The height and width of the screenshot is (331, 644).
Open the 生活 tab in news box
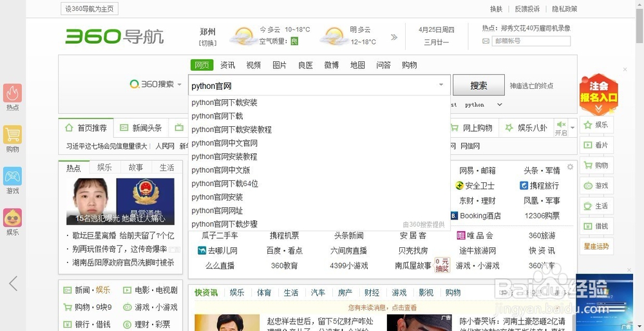tap(167, 167)
